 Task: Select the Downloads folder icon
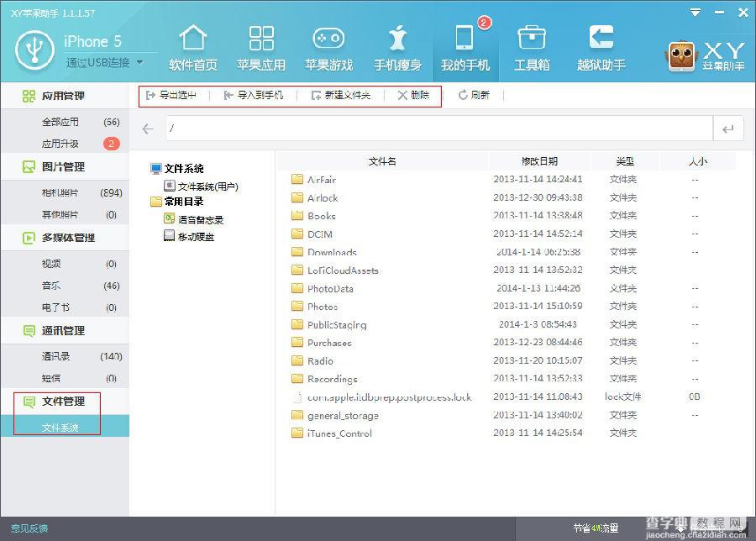pyautogui.click(x=297, y=252)
